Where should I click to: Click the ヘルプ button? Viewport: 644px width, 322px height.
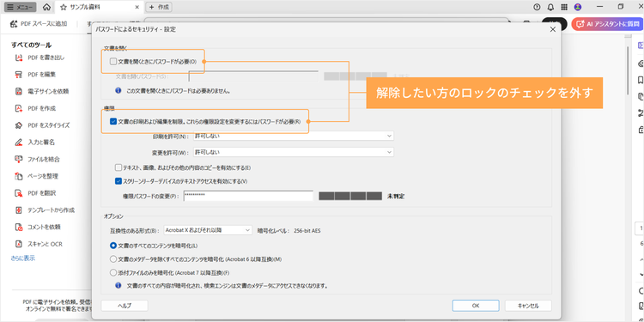[x=125, y=306]
